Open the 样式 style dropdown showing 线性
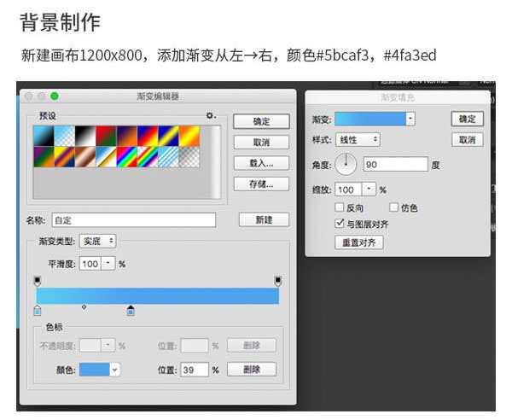The height and width of the screenshot is (420, 512). [x=358, y=140]
